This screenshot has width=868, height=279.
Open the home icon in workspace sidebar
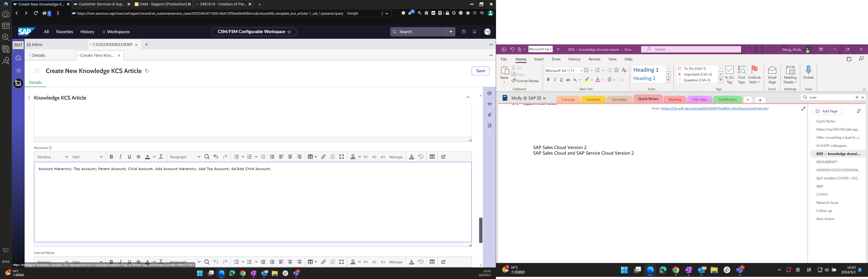(18, 58)
